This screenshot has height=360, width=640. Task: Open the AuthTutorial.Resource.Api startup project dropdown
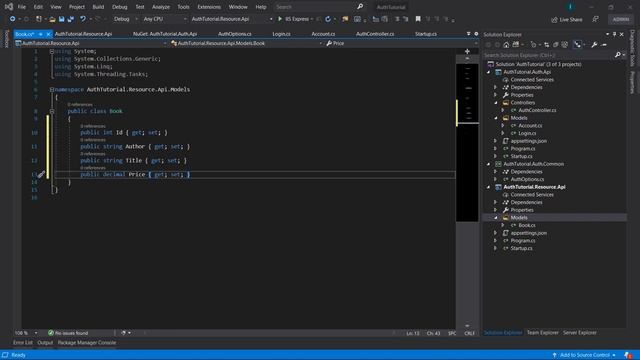231,19
